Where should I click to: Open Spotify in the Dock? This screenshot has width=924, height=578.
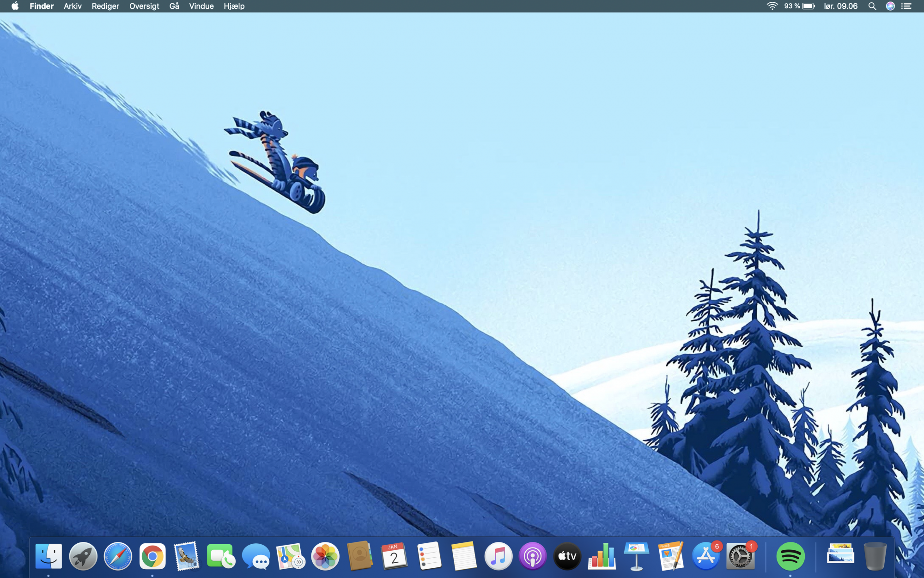pos(790,556)
